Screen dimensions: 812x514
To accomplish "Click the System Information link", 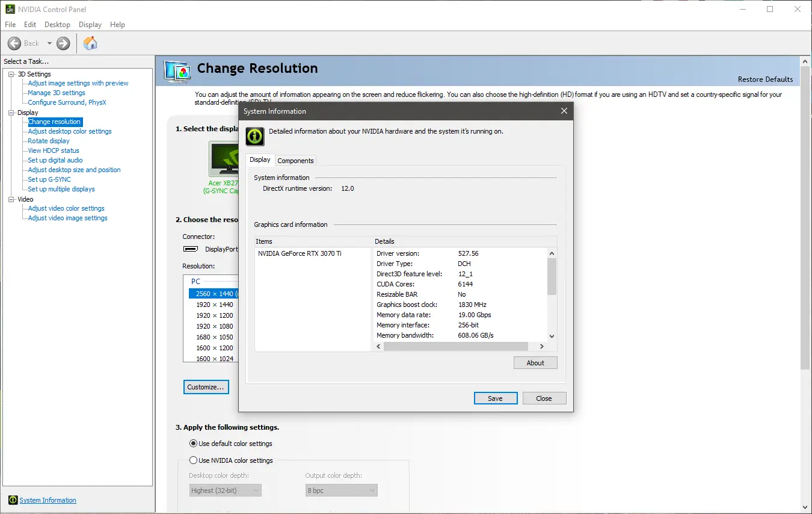I will (48, 500).
